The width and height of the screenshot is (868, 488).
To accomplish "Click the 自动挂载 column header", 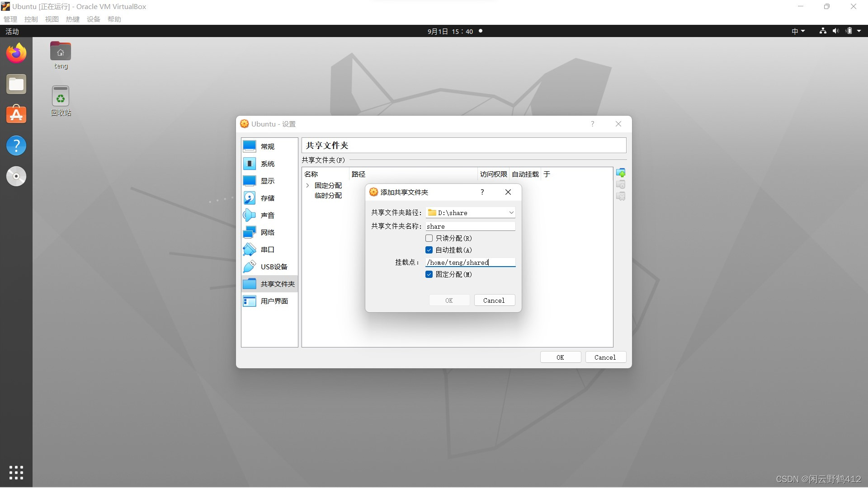I will tap(525, 174).
